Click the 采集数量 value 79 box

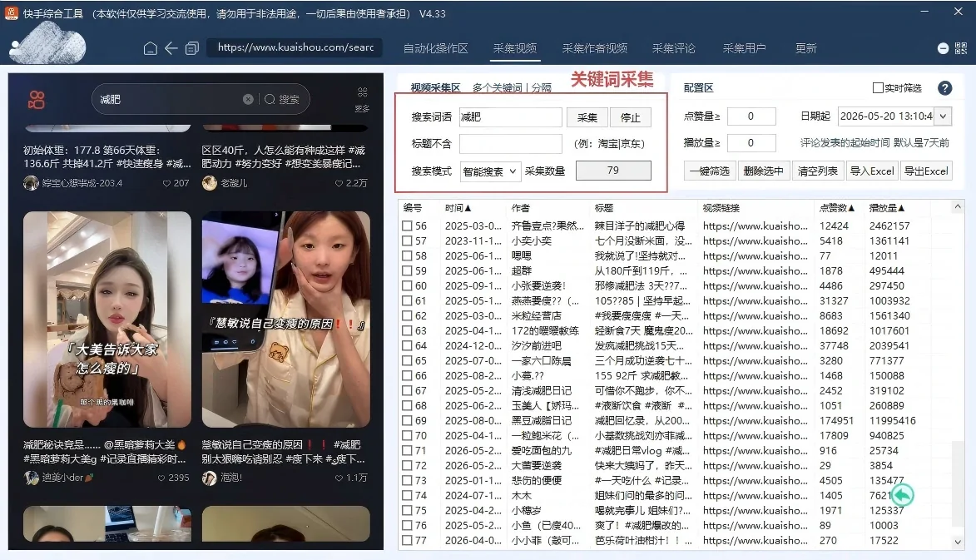pyautogui.click(x=613, y=171)
